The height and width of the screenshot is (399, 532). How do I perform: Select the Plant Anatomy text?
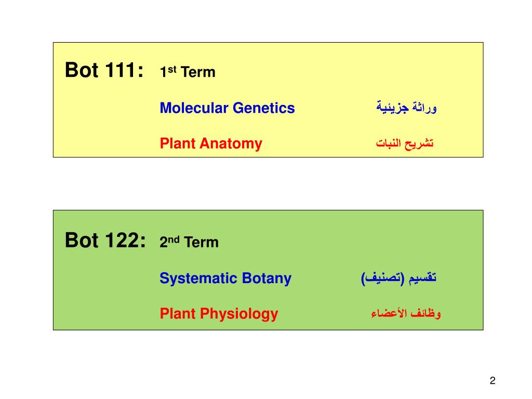pyautogui.click(x=211, y=143)
